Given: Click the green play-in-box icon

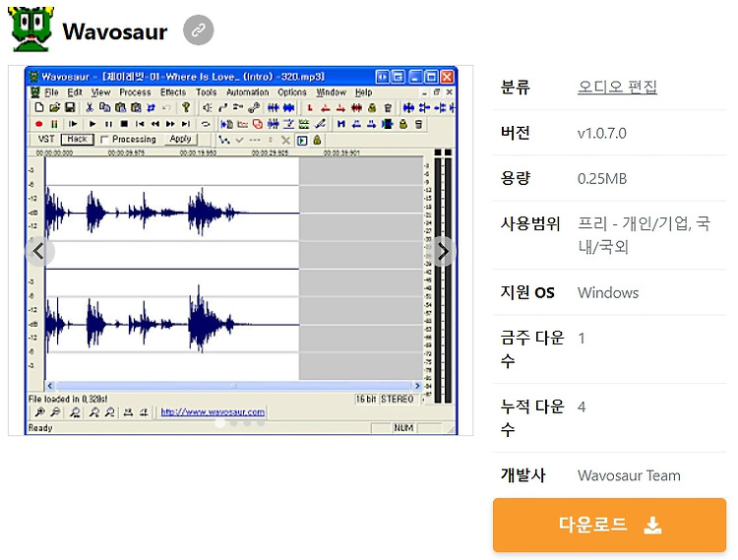Looking at the screenshot, I should (302, 140).
